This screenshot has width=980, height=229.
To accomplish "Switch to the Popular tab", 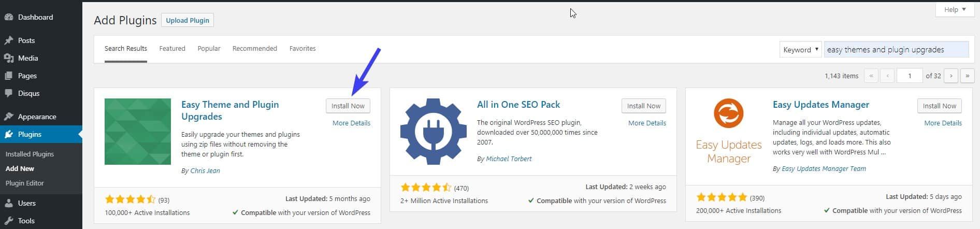I will tap(209, 49).
